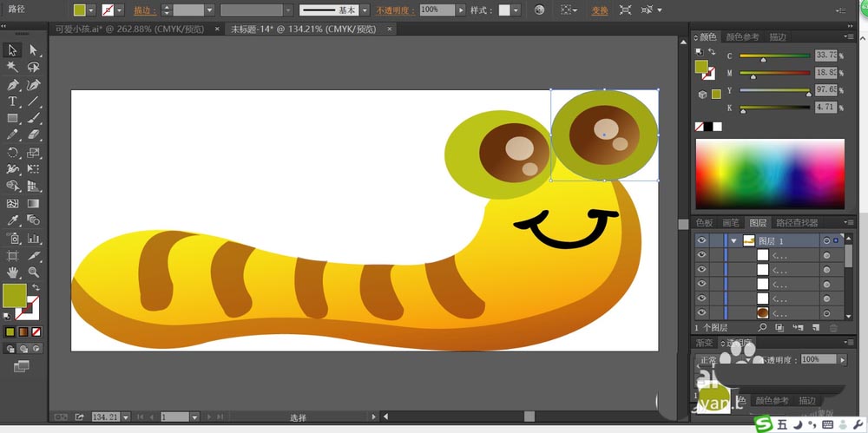The width and height of the screenshot is (868, 433).
Task: Open the 描边 tab beside 颜色参考
Action: click(x=778, y=36)
